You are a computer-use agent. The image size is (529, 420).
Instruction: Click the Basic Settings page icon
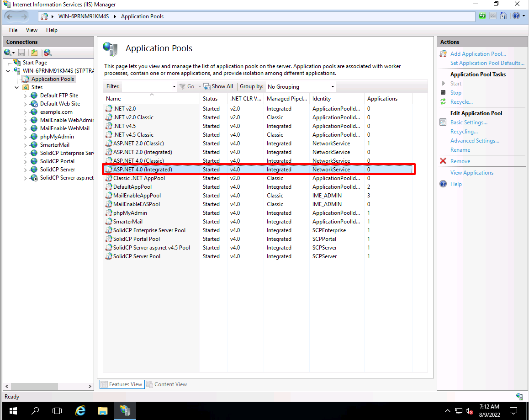pos(443,122)
